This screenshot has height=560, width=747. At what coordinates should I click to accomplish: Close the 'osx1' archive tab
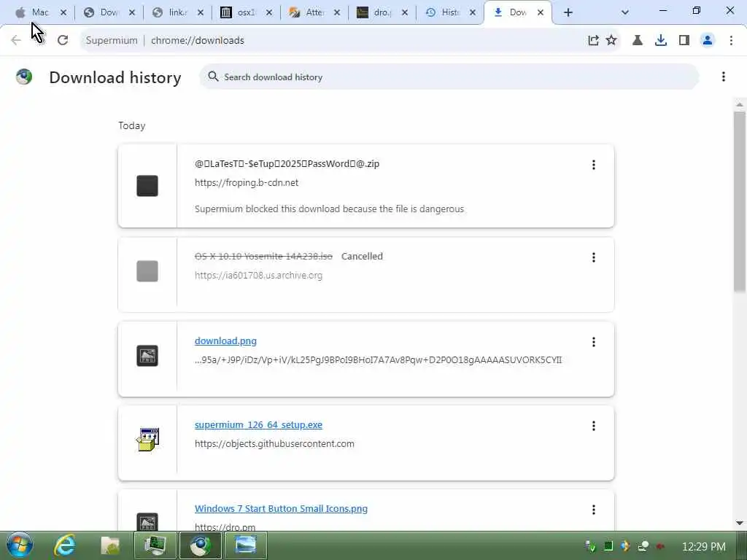click(268, 13)
